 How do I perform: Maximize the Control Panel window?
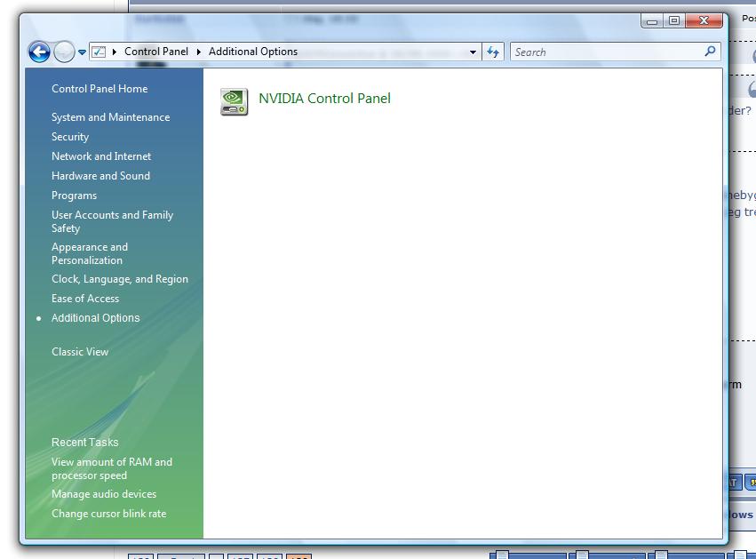(x=674, y=20)
